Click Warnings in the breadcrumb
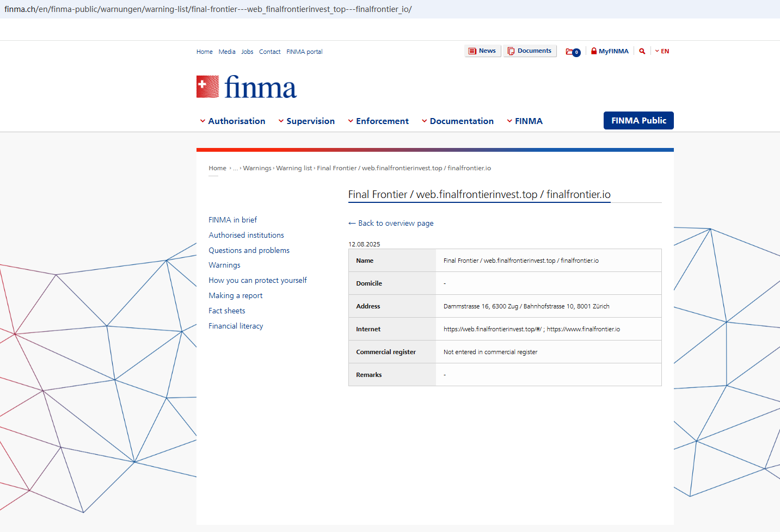The width and height of the screenshot is (780, 532). pos(257,168)
